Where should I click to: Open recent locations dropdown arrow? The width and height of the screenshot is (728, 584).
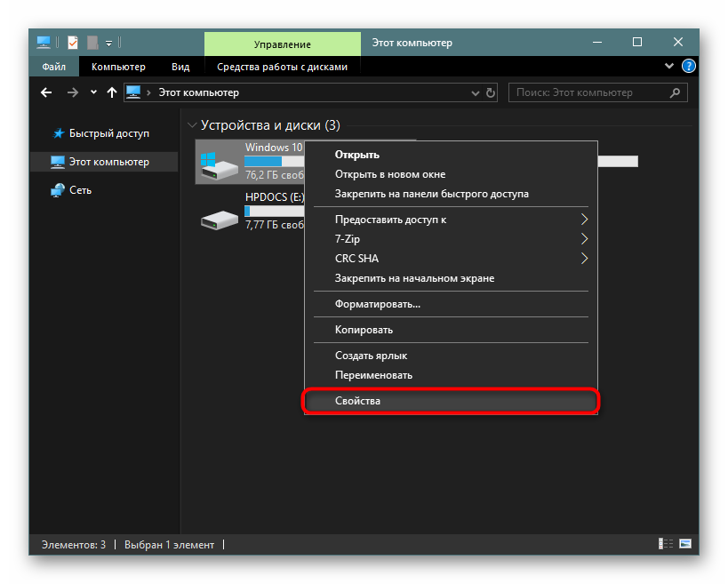tap(94, 92)
